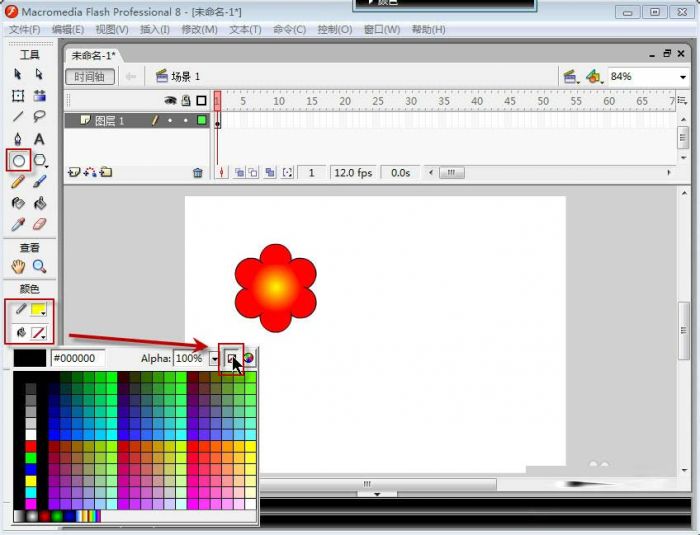
Task: Select the Eraser tool
Action: [40, 225]
